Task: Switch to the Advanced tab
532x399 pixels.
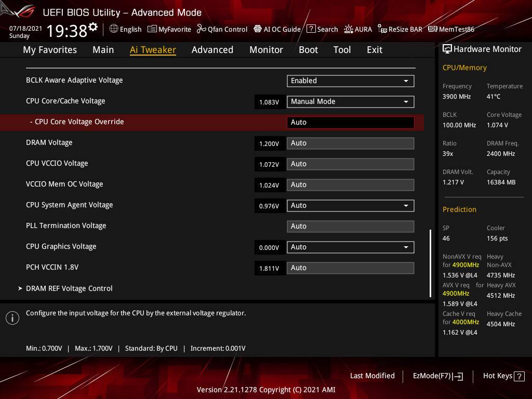Action: (212, 49)
